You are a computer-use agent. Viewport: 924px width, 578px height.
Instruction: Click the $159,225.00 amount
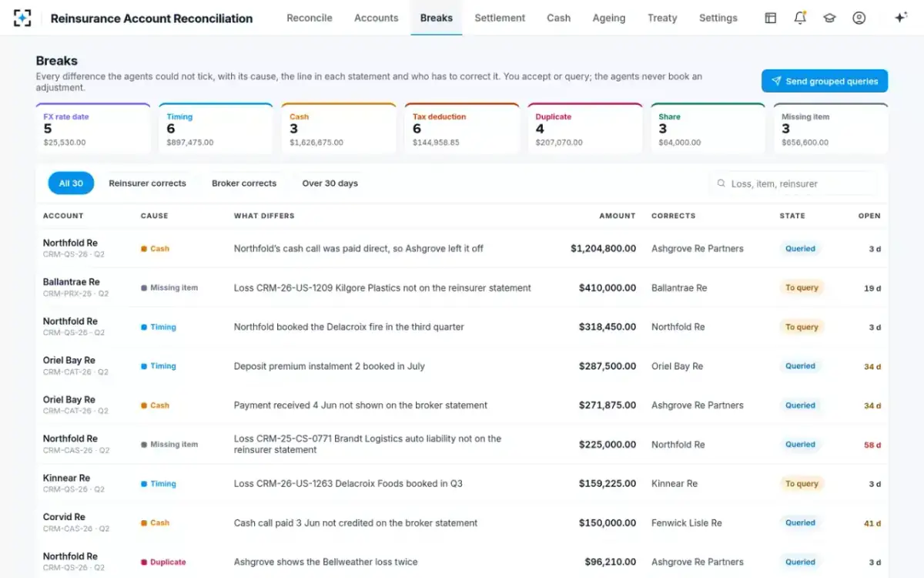[x=608, y=484]
